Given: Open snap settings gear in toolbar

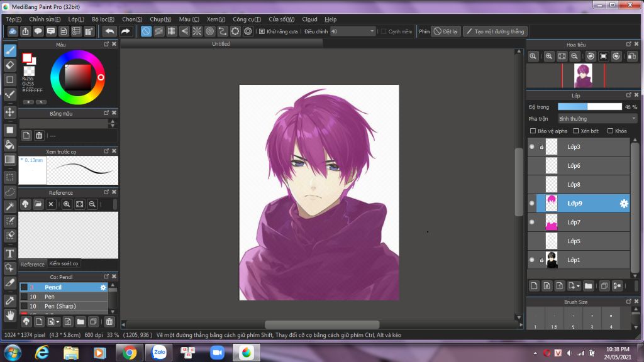Looking at the screenshot, I should coord(248,31).
